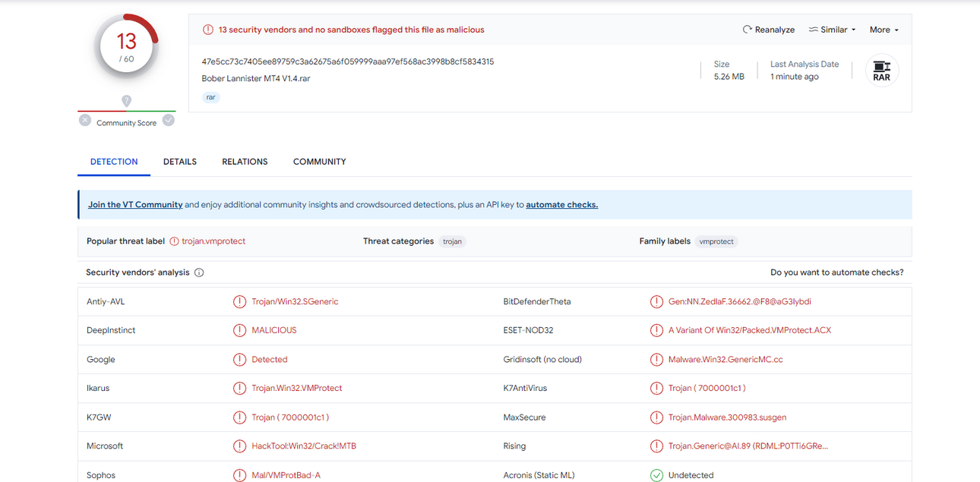The image size is (980, 482).
Task: Vote negative with the community X button
Action: coord(85,121)
